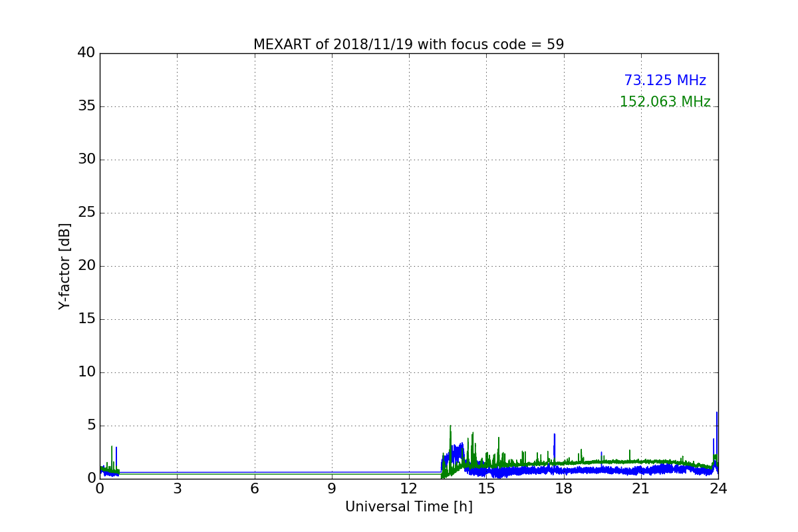Click the Universal Time [h] axis label

coord(408,507)
